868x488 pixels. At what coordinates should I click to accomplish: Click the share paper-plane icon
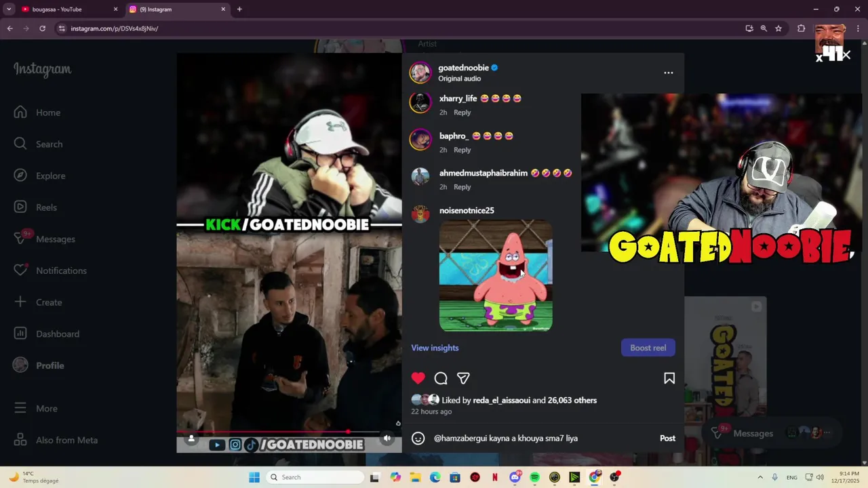tap(463, 378)
